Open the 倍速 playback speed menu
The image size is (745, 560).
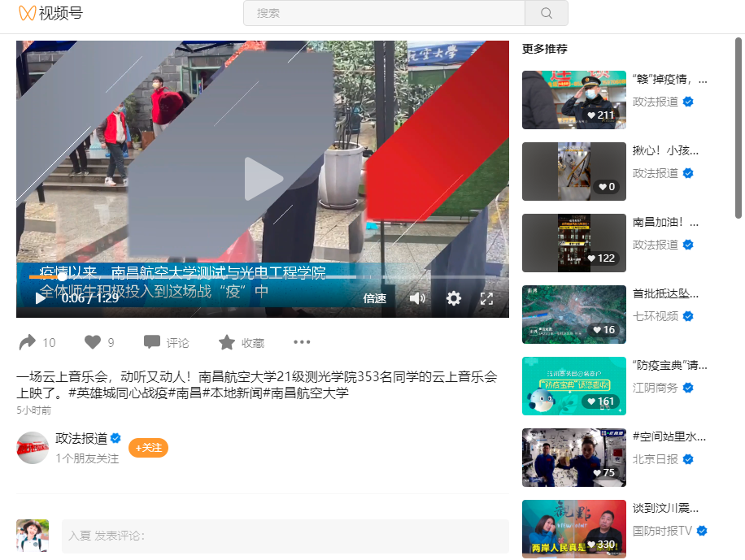tap(375, 298)
